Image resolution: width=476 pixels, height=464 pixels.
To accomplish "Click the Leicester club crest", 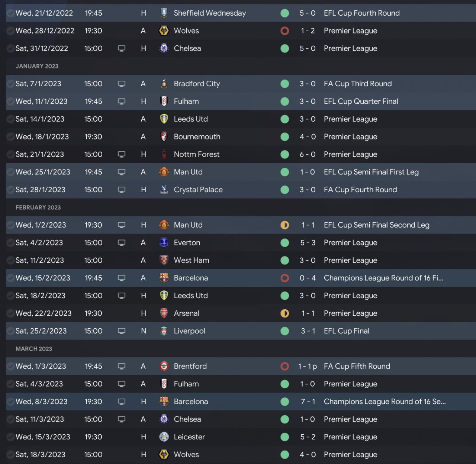I will tap(164, 437).
